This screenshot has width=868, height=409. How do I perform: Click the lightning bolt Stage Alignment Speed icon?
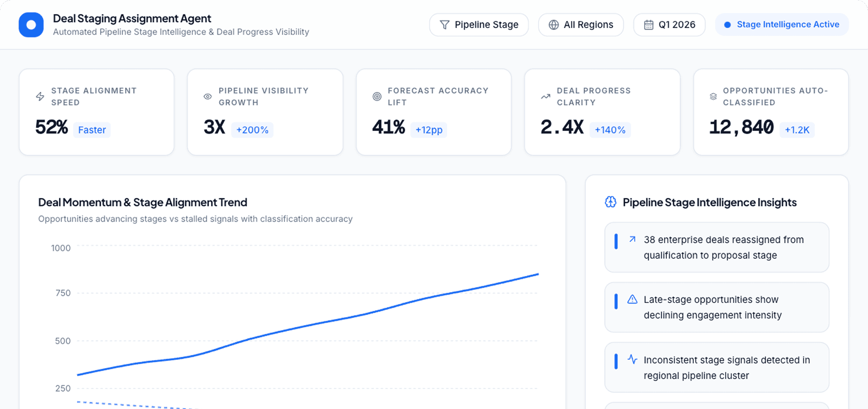[40, 97]
